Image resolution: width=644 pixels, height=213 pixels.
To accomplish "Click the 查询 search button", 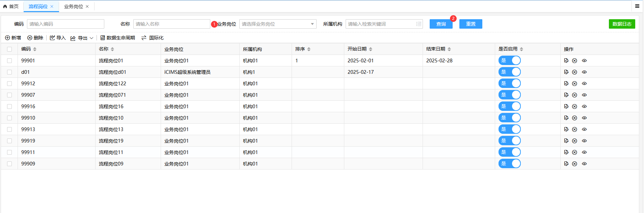I will 441,24.
